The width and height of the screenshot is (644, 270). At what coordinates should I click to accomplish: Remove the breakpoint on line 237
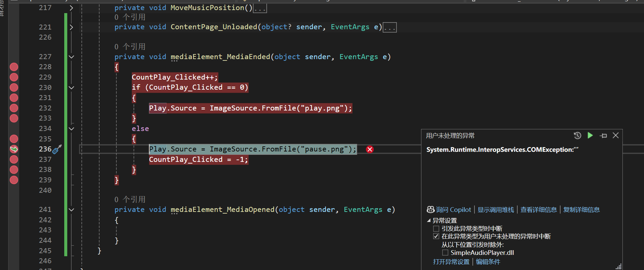pyautogui.click(x=14, y=159)
